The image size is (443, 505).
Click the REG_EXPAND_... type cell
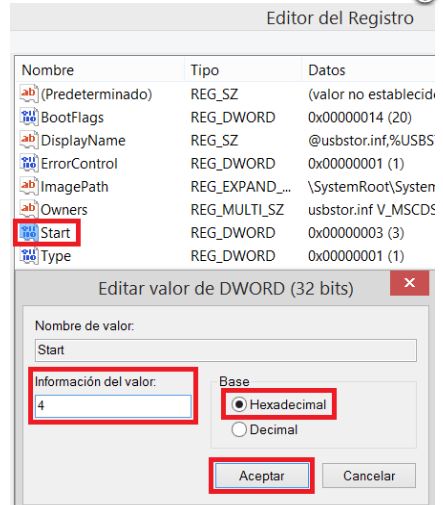click(241, 187)
